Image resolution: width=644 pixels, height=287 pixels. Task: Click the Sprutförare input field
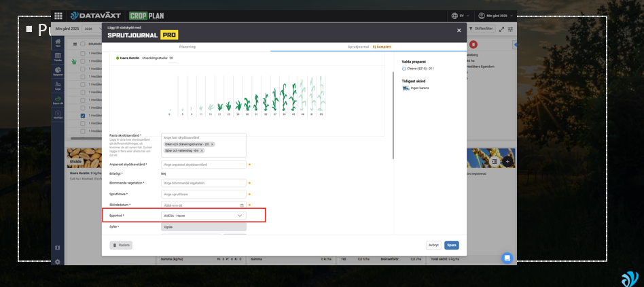click(203, 194)
